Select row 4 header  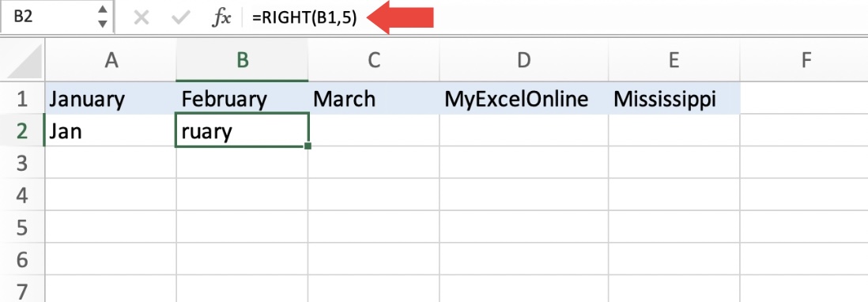22,194
